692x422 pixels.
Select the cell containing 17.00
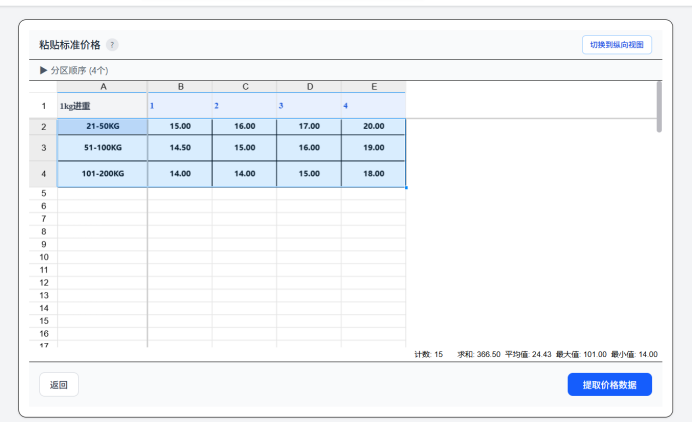click(309, 126)
